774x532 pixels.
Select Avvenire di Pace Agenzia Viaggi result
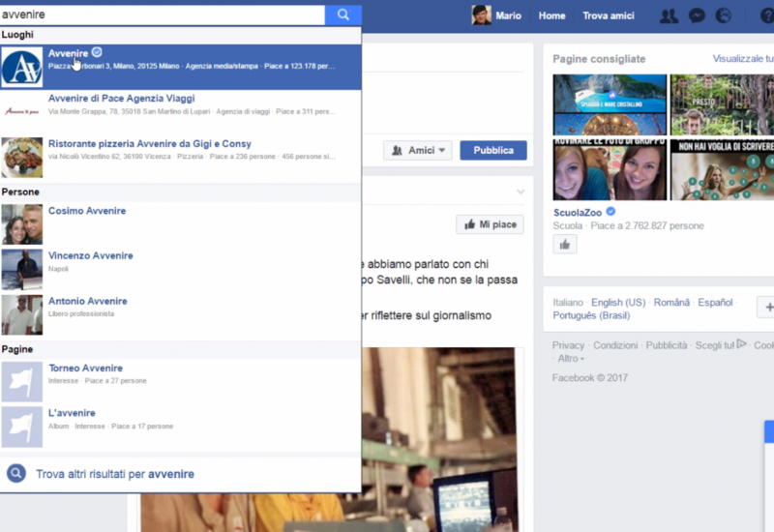point(181,112)
